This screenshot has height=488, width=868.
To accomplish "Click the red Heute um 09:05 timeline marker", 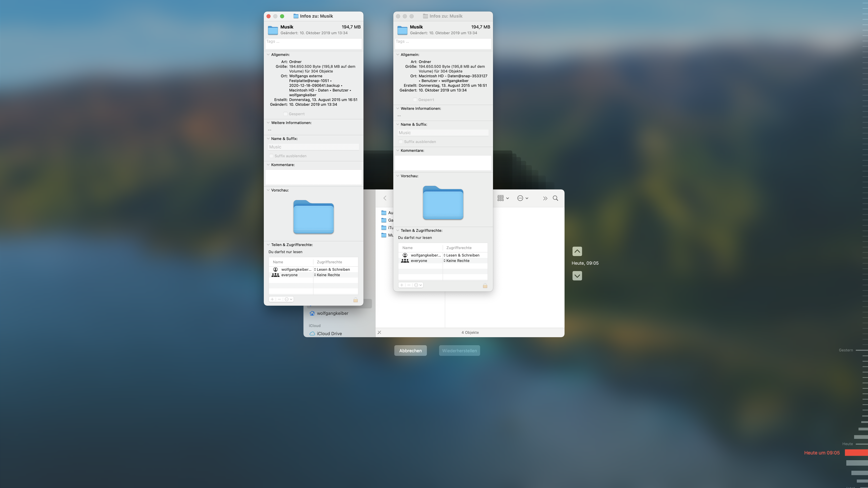I will click(x=855, y=453).
